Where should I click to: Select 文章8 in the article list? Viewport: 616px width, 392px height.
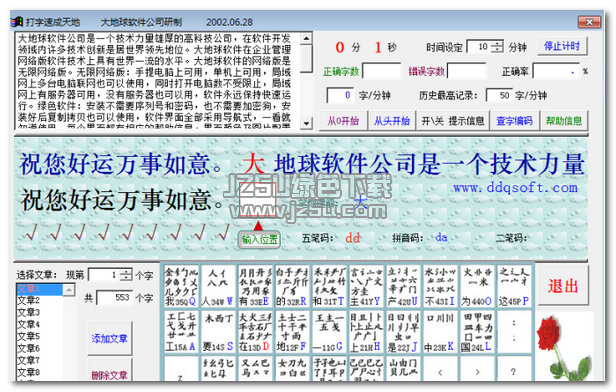pyautogui.click(x=39, y=372)
